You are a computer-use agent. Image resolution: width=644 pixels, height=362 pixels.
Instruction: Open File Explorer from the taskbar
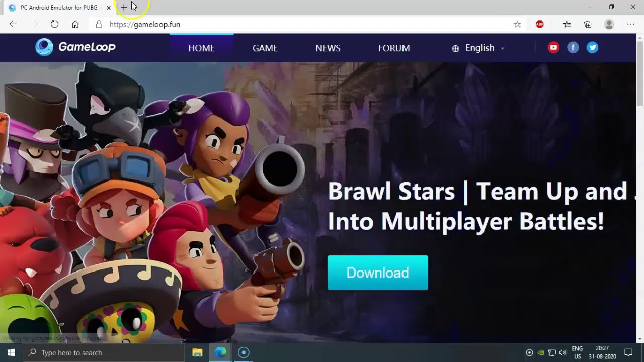pyautogui.click(x=197, y=352)
